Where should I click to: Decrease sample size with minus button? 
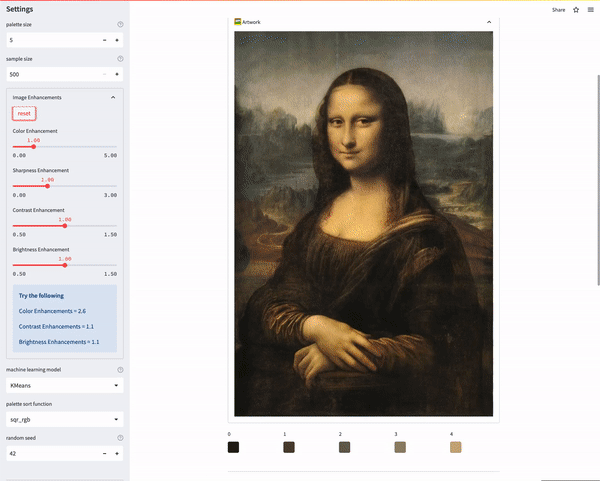coord(104,74)
